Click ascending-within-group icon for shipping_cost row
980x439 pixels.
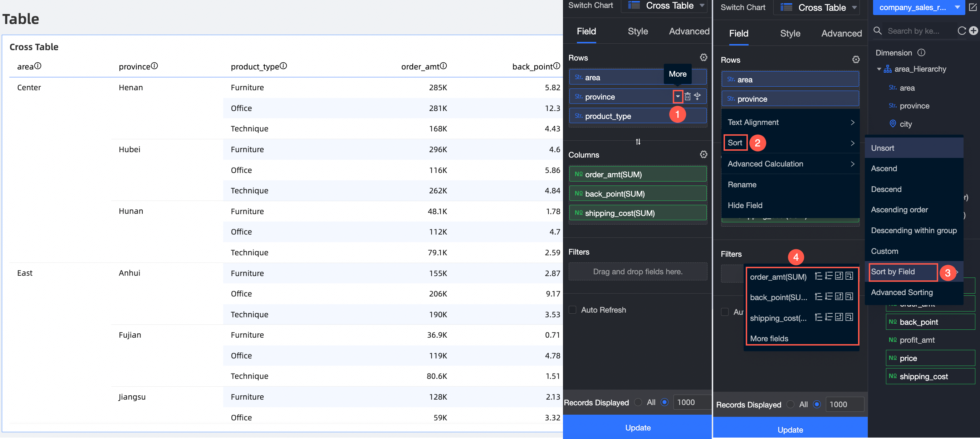tap(839, 318)
